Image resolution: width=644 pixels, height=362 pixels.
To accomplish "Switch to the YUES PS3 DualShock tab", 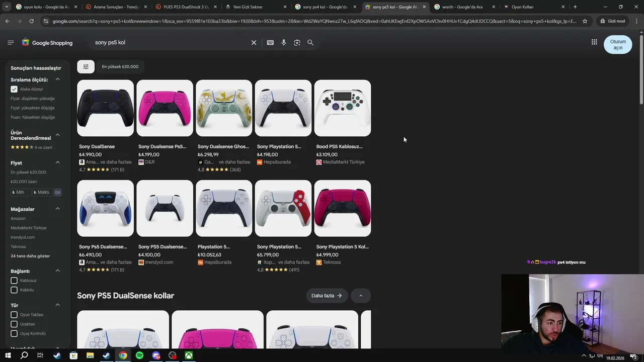I will 186,7.
